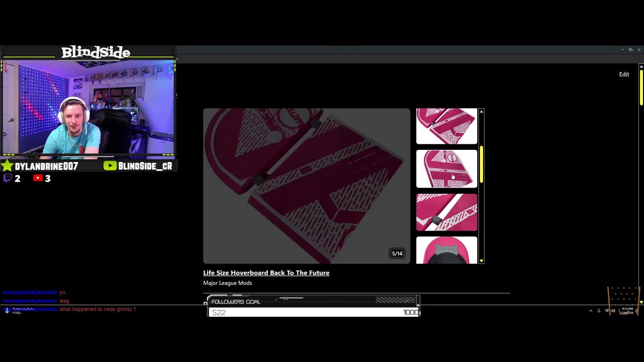The height and width of the screenshot is (362, 644).
Task: Click the page scrollbar's yellow down arrow
Action: click(641, 302)
